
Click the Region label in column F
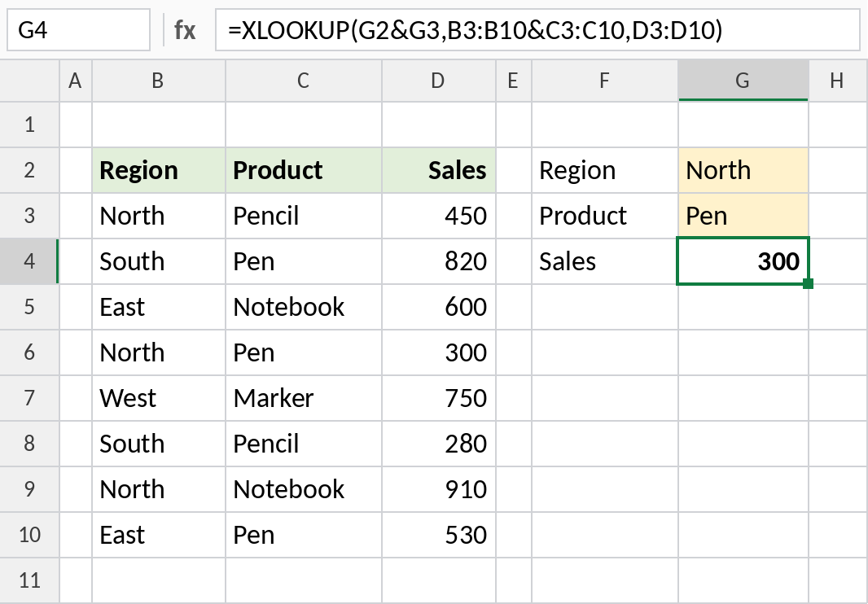pos(604,170)
